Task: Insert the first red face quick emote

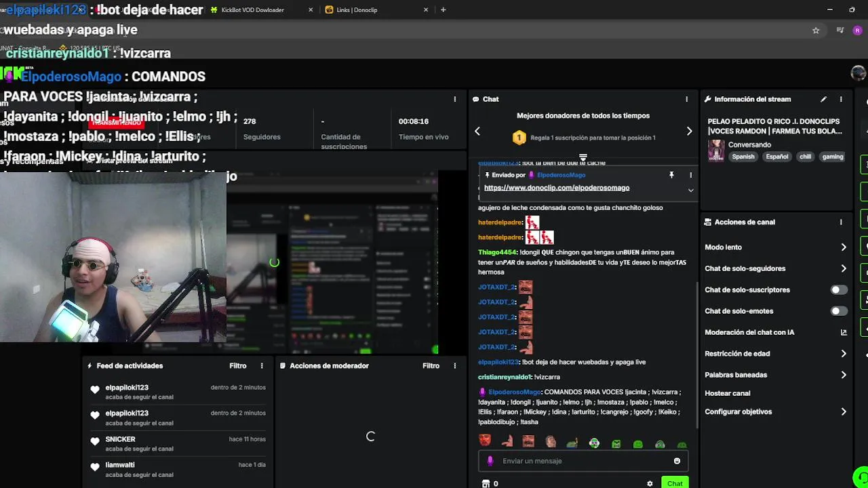Action: [485, 442]
